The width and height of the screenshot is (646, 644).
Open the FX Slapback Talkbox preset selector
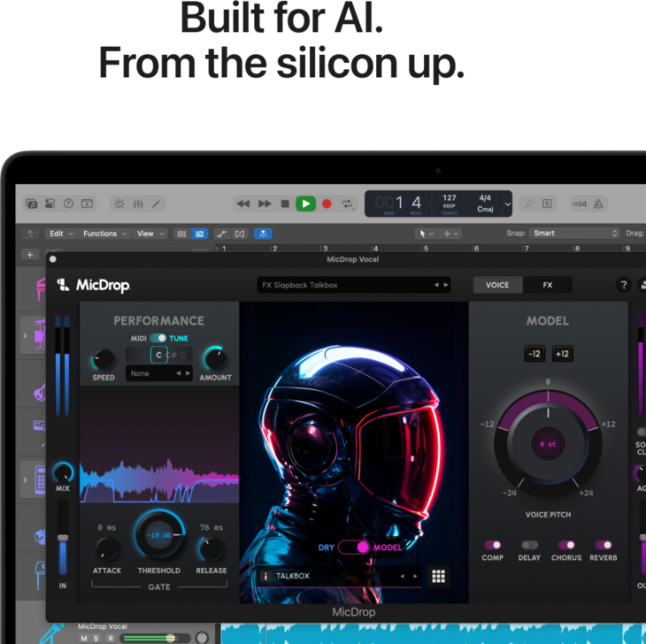pos(353,285)
